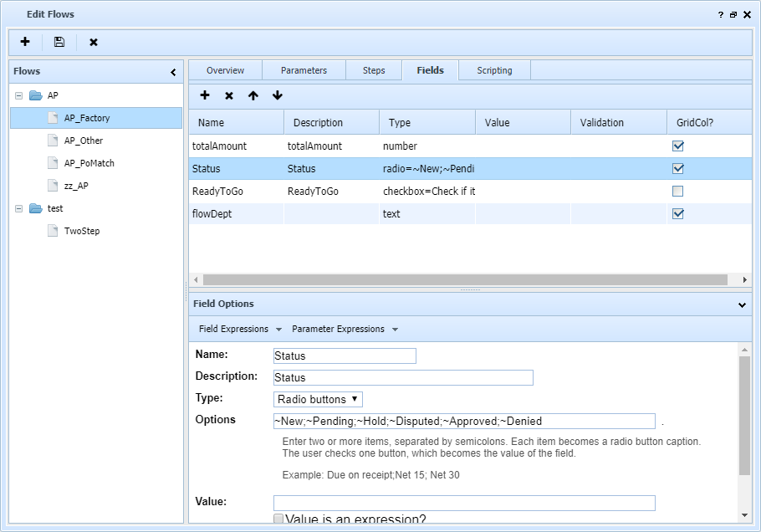This screenshot has width=761, height=532.
Task: Switch to the Steps tab
Action: (x=374, y=70)
